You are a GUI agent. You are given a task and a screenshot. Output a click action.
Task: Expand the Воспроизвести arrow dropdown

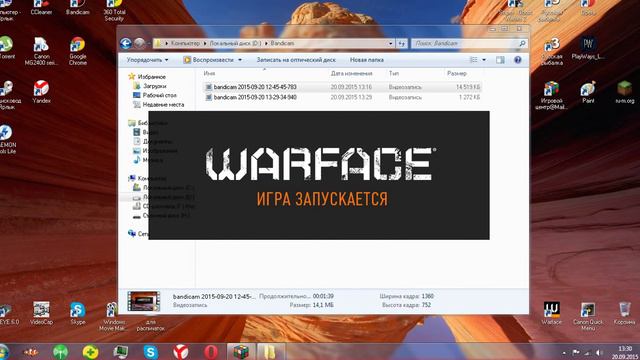(240, 60)
